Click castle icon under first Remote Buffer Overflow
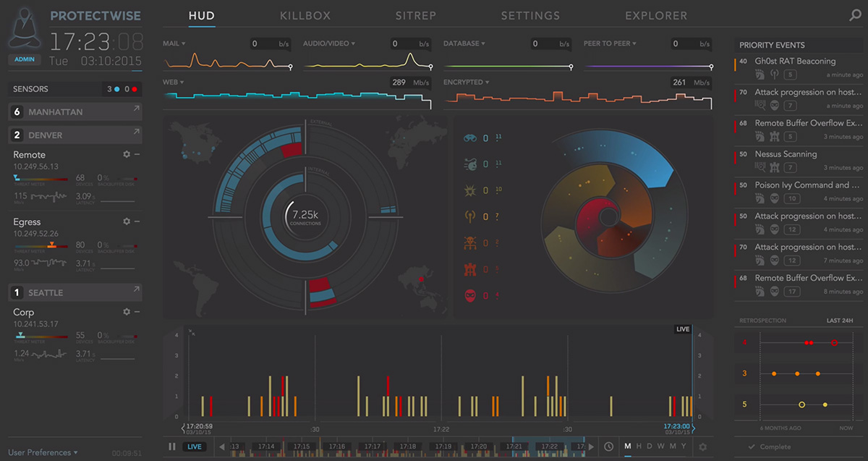This screenshot has height=461, width=868. point(774,136)
